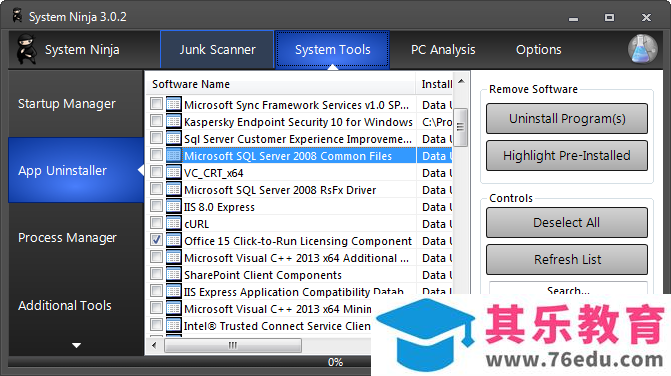Viewport: 671px width, 376px height.
Task: Click the flask icon in the header
Action: pos(642,49)
